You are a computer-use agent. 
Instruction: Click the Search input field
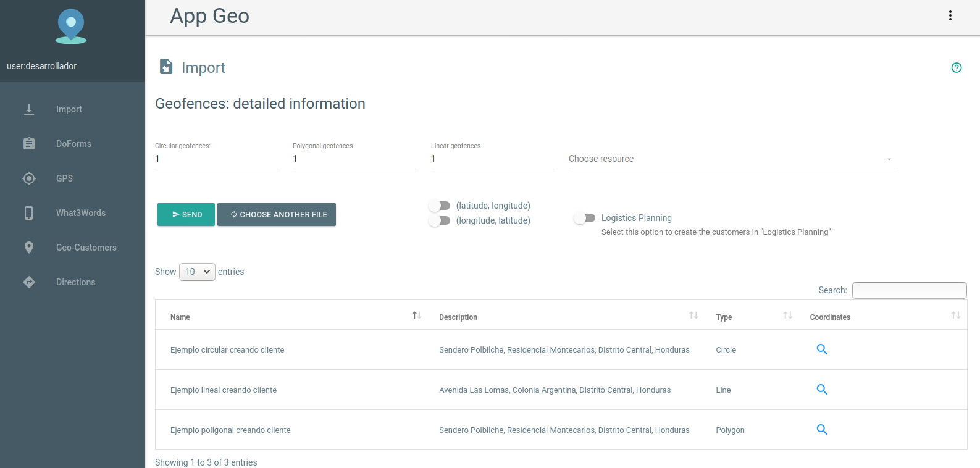coord(909,290)
